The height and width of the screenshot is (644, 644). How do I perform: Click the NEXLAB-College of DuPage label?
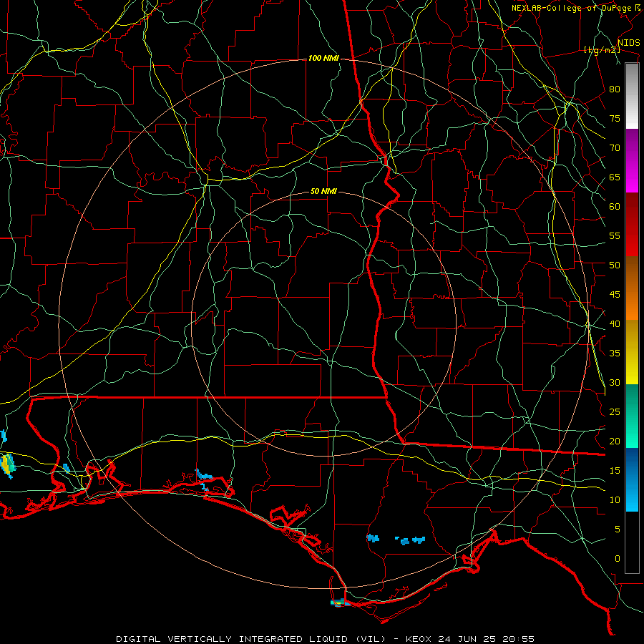(575, 8)
